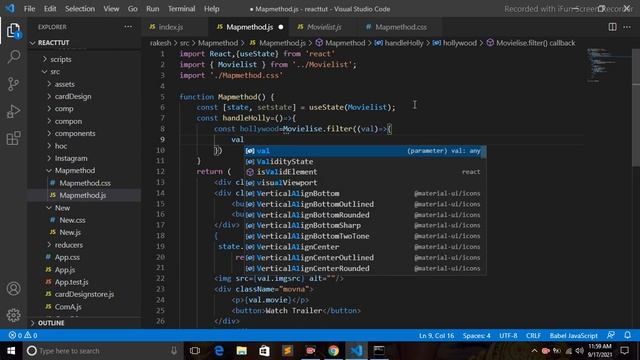Select the isValidElement suggestion
Viewport: 640px width, 360px height.
coord(365,172)
